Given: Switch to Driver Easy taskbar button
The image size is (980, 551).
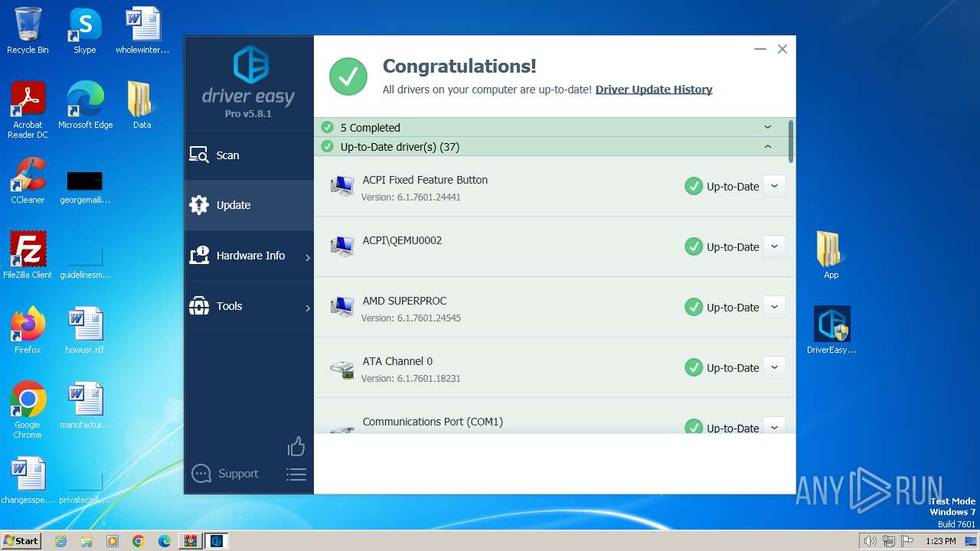Looking at the screenshot, I should (x=217, y=541).
